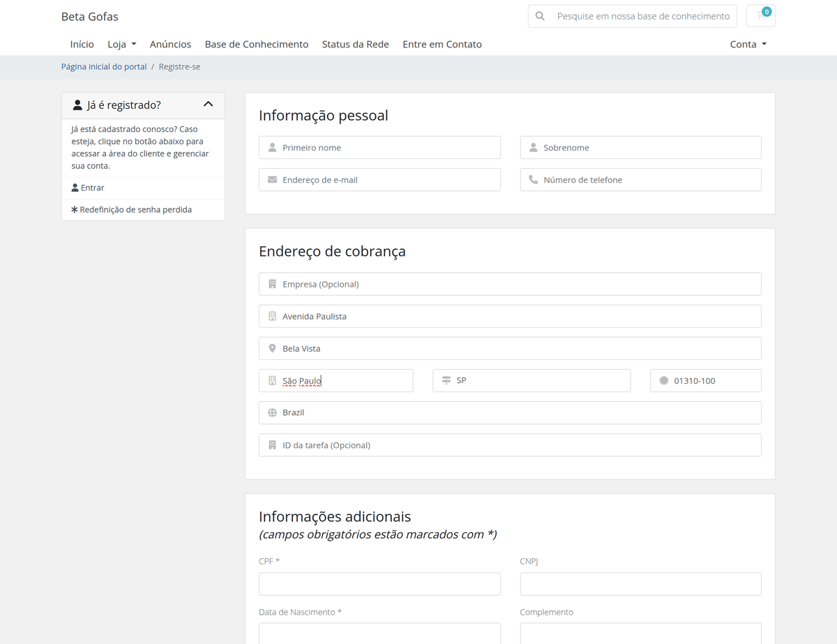The image size is (837, 644).
Task: Open the shopping cart icon
Action: click(760, 16)
